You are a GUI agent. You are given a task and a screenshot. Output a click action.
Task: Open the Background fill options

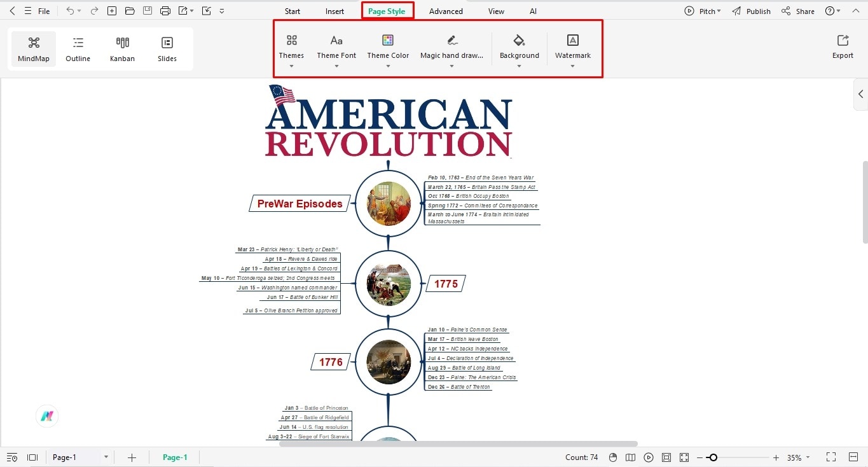pyautogui.click(x=519, y=50)
